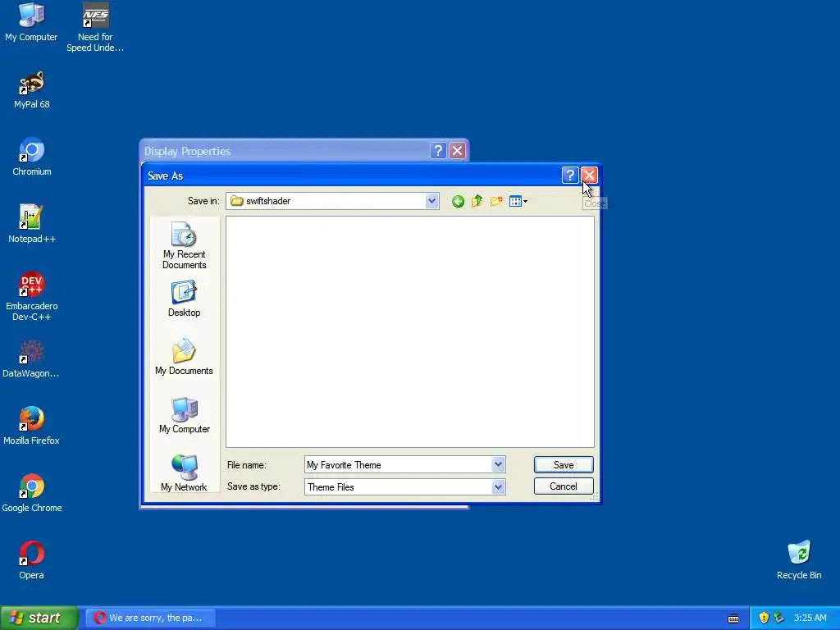Image resolution: width=840 pixels, height=630 pixels.
Task: Select the Chromium desktop shortcut
Action: [32, 157]
